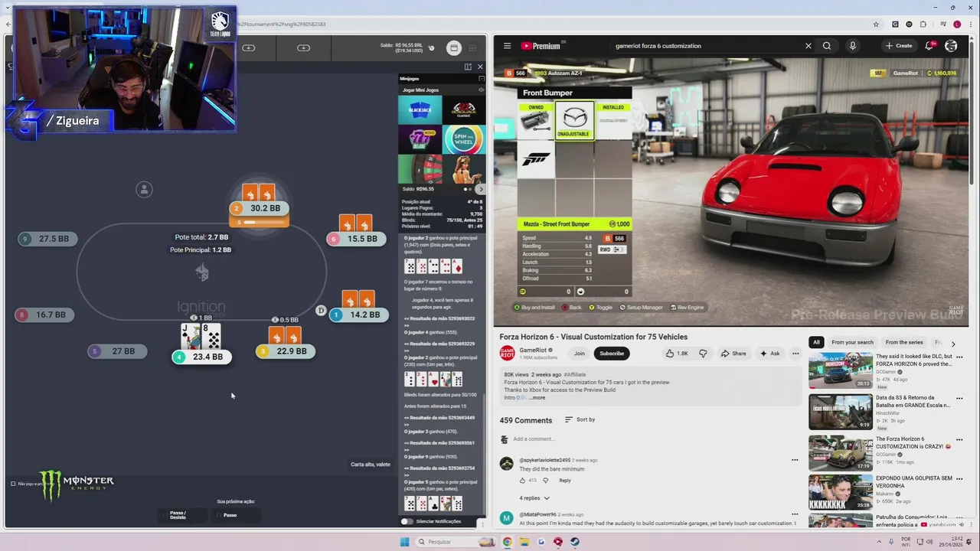Check the 'Não jogo a próxima' box
980x551 pixels.
pyautogui.click(x=13, y=484)
